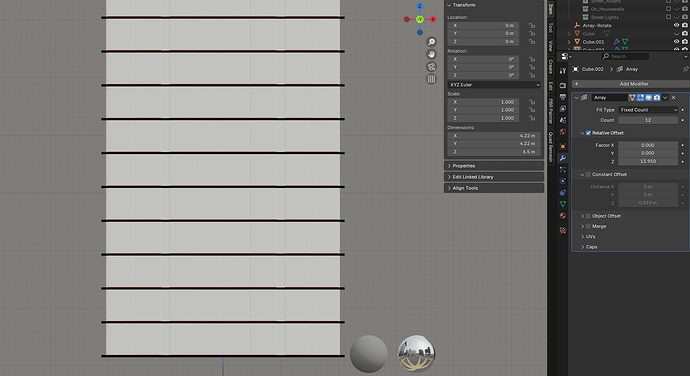Enable the Merge checkbox

[x=588, y=226]
